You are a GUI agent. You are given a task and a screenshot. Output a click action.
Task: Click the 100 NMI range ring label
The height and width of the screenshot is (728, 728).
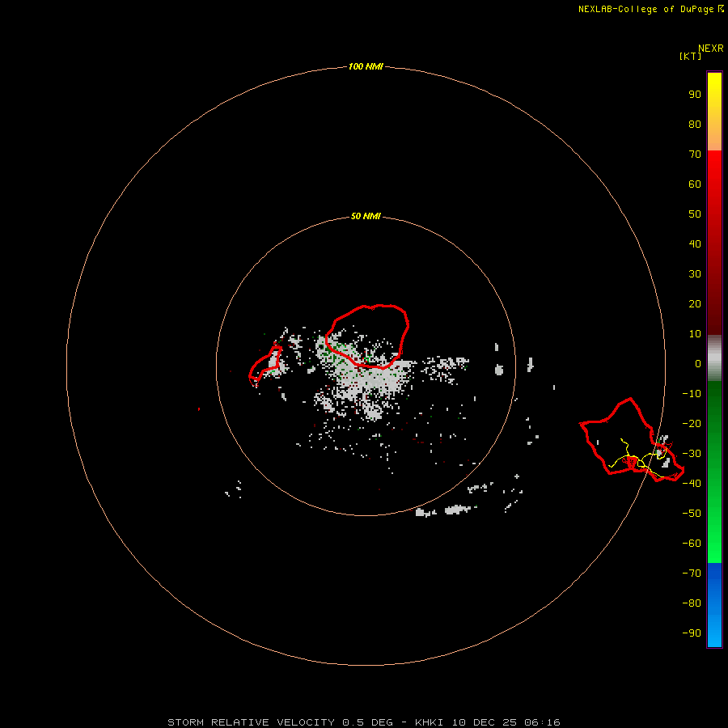366,66
